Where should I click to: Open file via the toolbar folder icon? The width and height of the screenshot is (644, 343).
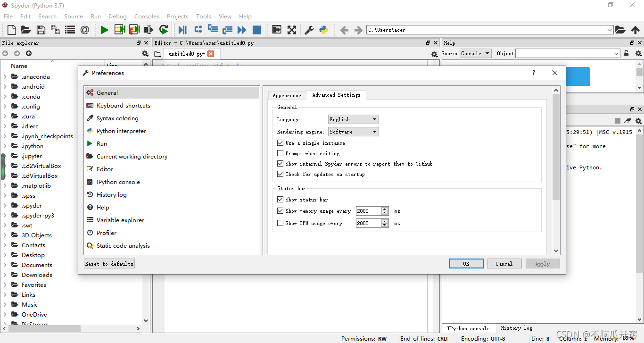[26, 30]
